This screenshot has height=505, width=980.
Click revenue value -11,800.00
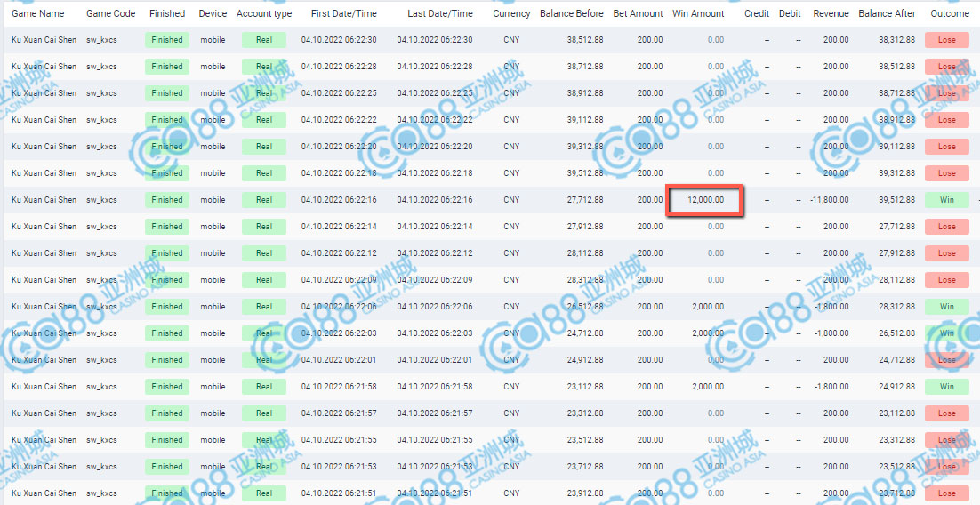[828, 200]
